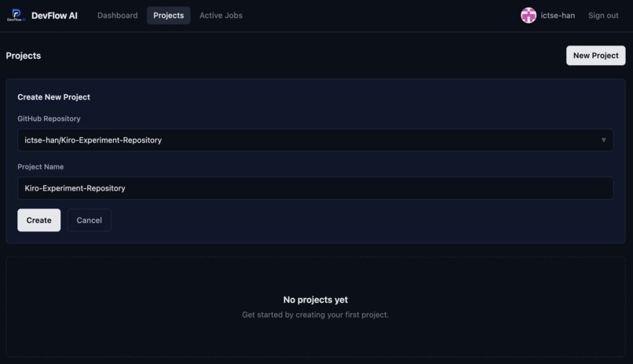Click the 'GitHub Repository' label
This screenshot has height=364, width=633.
pos(49,118)
